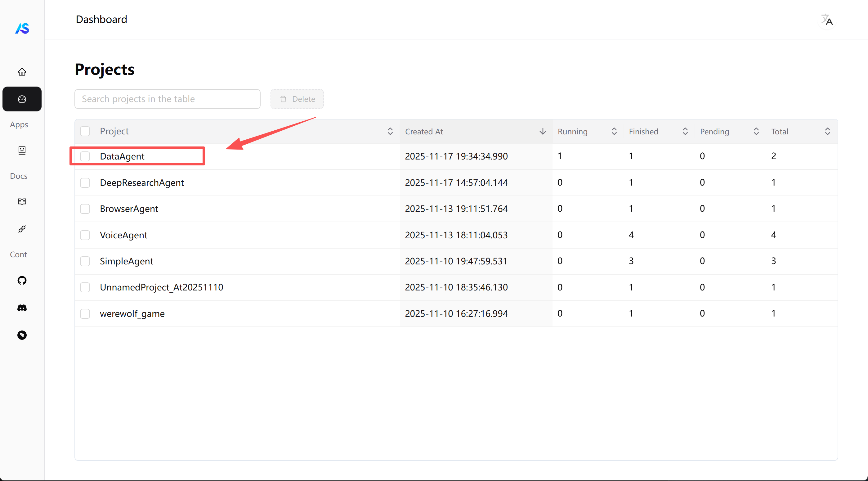This screenshot has height=481, width=868.
Task: Go to the home icon in sidebar
Action: [x=22, y=72]
